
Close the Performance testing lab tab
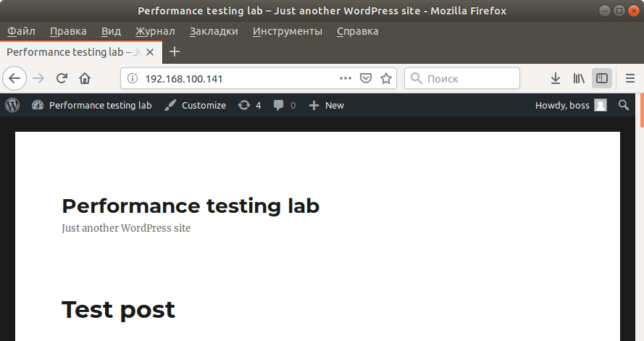150,52
